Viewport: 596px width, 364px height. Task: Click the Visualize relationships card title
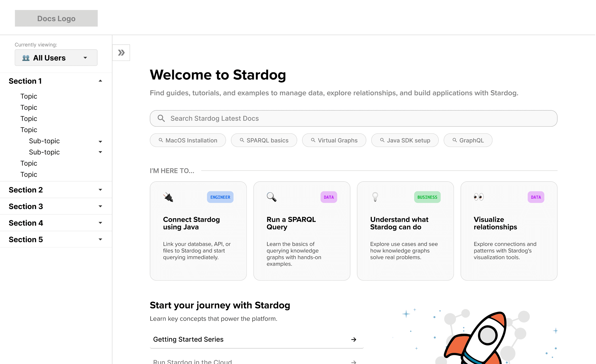tap(495, 223)
